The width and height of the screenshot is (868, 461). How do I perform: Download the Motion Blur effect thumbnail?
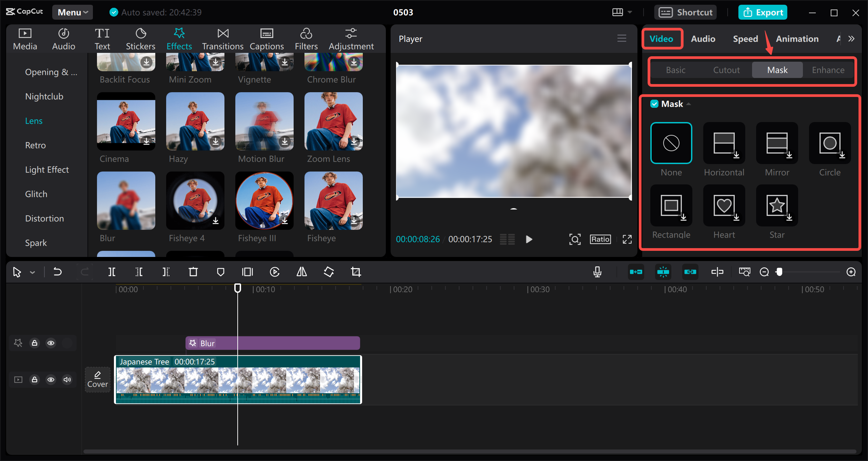click(x=285, y=142)
